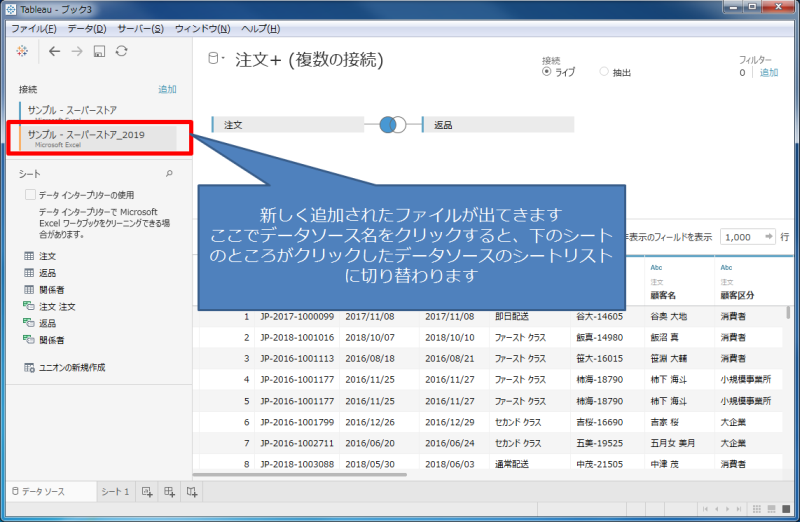Select the 返品 named range with green icon
800x522 pixels.
(40, 323)
